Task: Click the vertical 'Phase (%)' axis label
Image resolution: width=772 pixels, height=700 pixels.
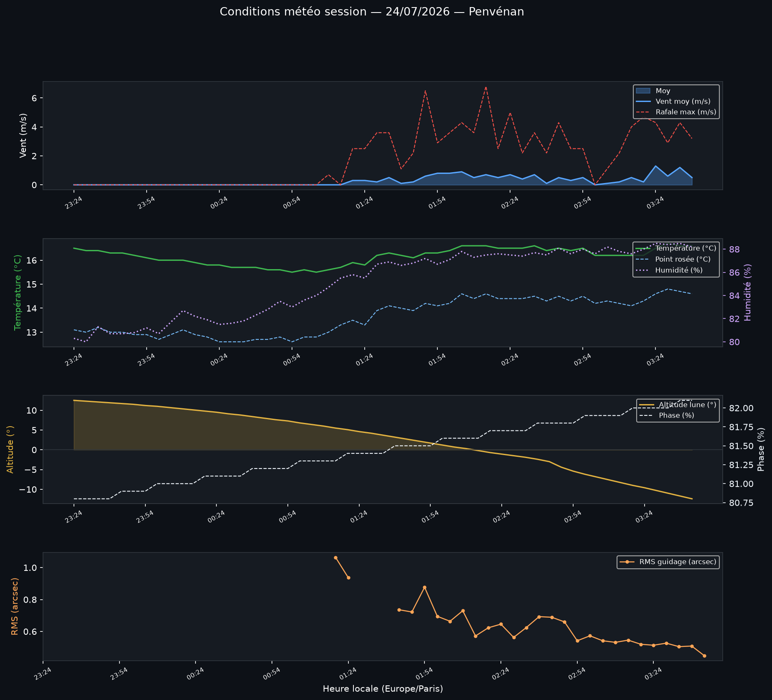Action: [x=761, y=449]
